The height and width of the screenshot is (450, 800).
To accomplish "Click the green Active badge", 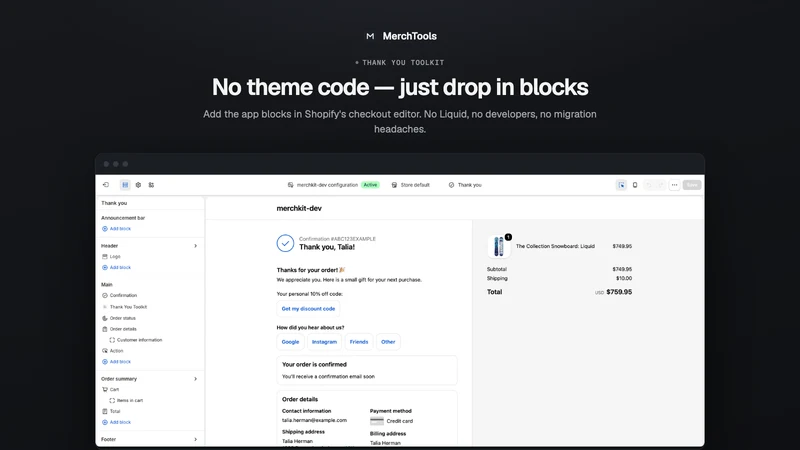I will click(370, 185).
